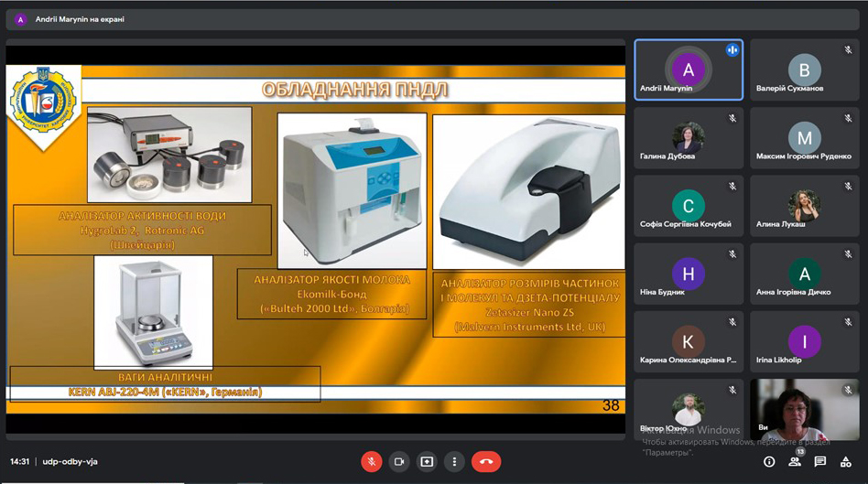The width and height of the screenshot is (868, 484).
Task: Click muted mic icon on your Ви tile
Action: (x=848, y=390)
